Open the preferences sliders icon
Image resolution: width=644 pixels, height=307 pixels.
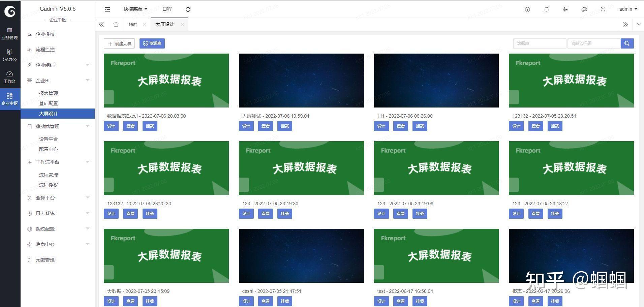point(565,9)
